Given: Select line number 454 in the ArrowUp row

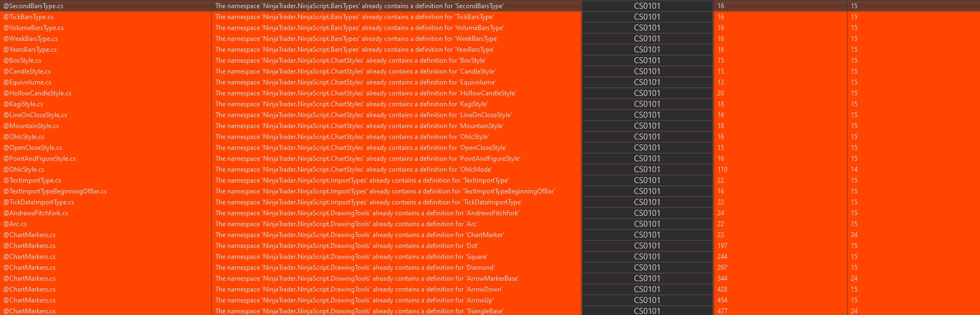Looking at the screenshot, I should click(722, 300).
